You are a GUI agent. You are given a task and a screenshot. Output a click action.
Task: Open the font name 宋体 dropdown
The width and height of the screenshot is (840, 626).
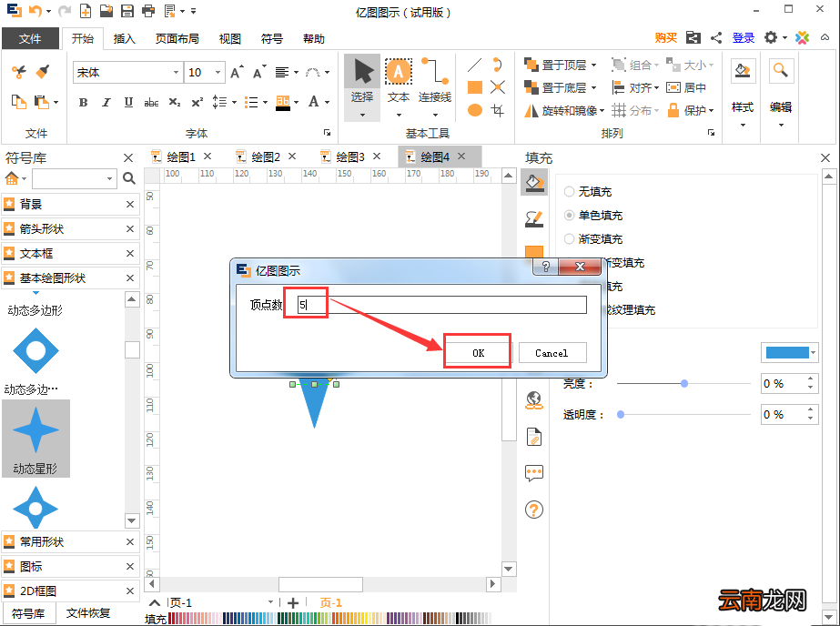176,72
